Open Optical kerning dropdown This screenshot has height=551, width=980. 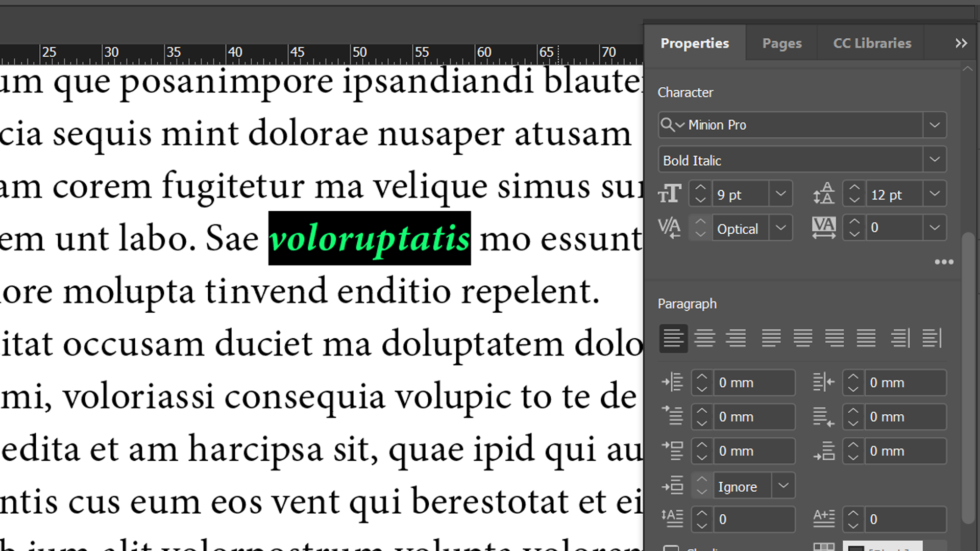tap(780, 228)
